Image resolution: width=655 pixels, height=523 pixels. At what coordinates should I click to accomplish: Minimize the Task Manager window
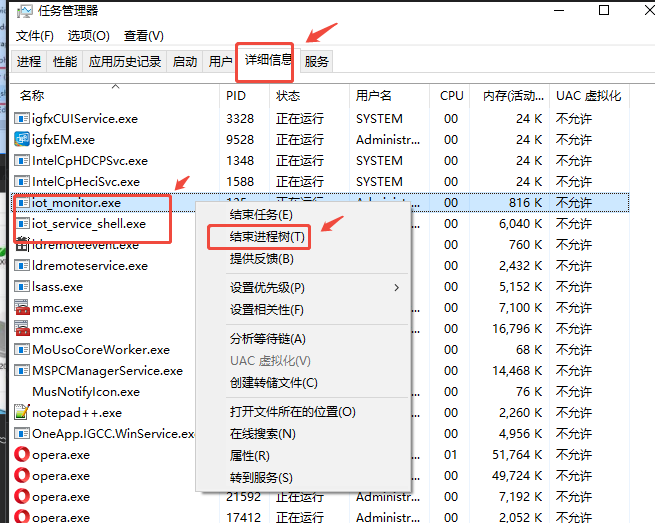coord(559,10)
